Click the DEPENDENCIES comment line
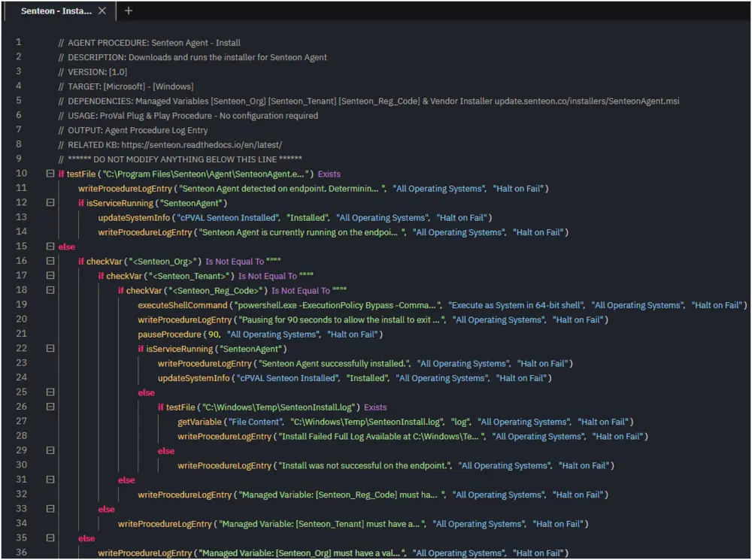The image size is (752, 560). [368, 101]
